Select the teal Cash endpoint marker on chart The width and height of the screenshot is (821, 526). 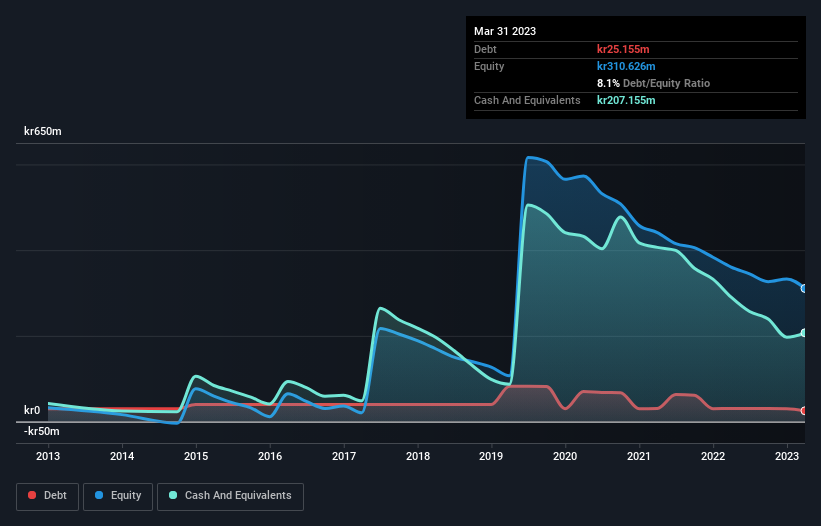pyautogui.click(x=803, y=333)
